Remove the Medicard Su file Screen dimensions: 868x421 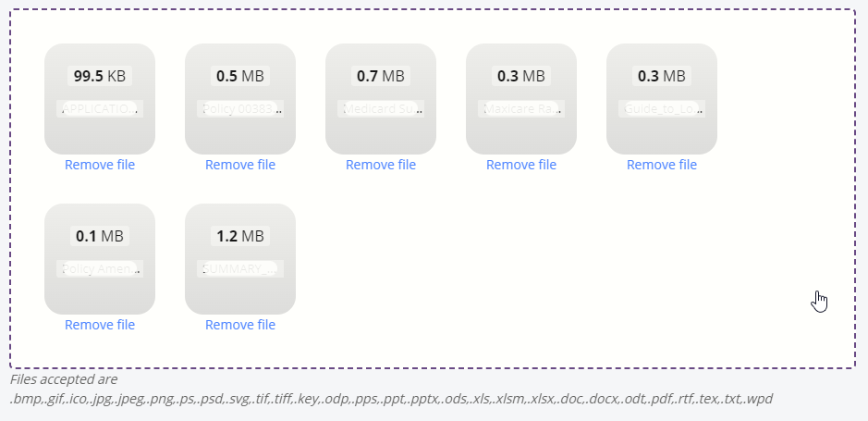[381, 165]
